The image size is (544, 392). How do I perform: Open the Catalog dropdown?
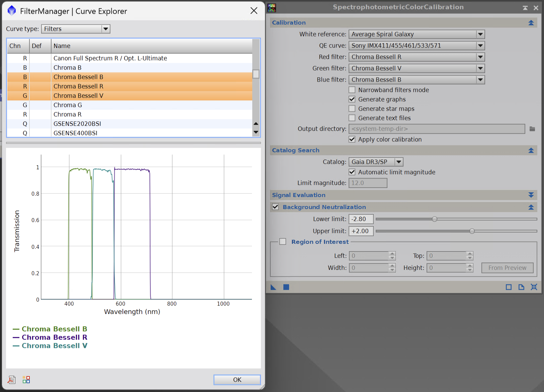pos(376,162)
